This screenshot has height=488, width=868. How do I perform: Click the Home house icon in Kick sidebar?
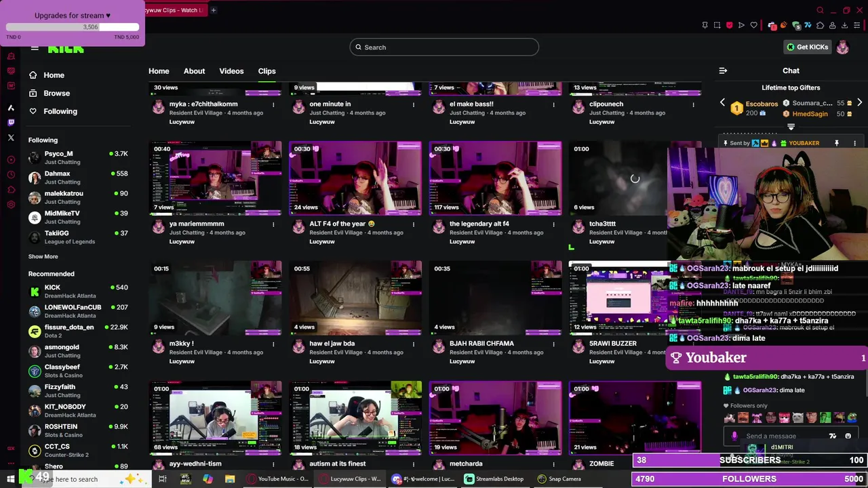point(33,75)
